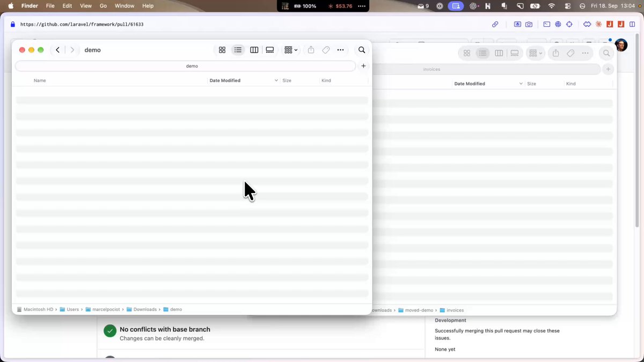Viewport: 644px width, 362px height.
Task: Open the Tags button in demo window
Action: pos(326,50)
